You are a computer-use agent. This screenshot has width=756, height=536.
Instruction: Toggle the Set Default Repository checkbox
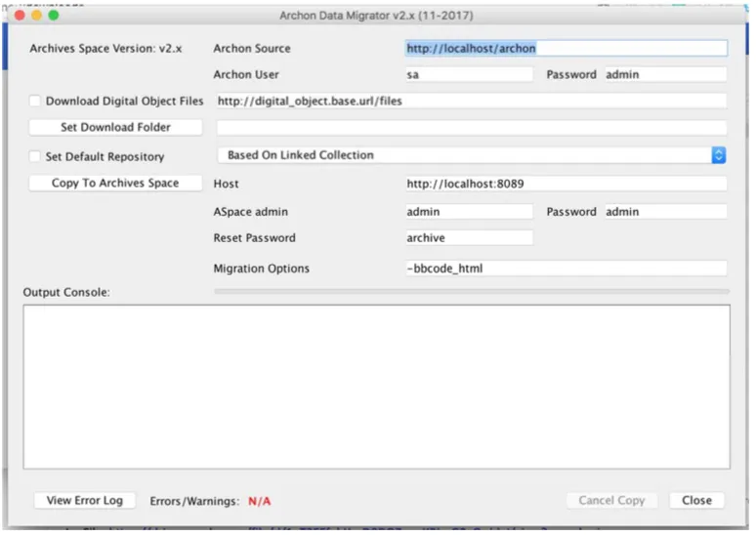(x=35, y=157)
